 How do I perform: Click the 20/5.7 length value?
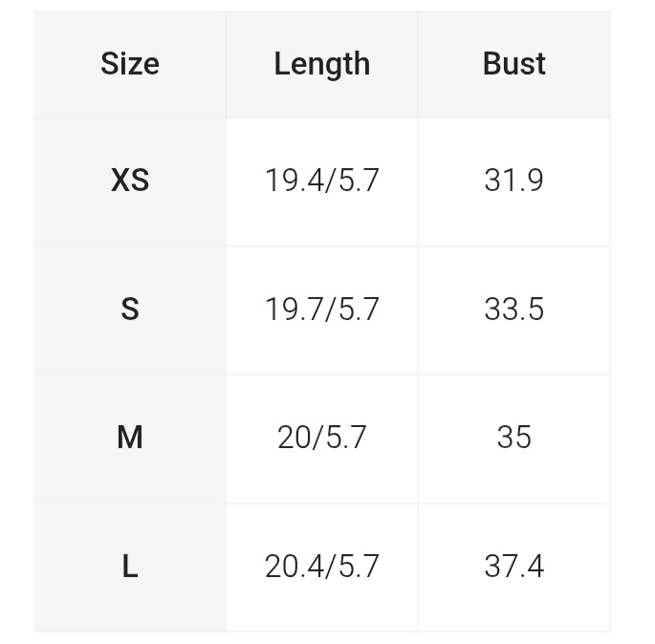coord(321,438)
